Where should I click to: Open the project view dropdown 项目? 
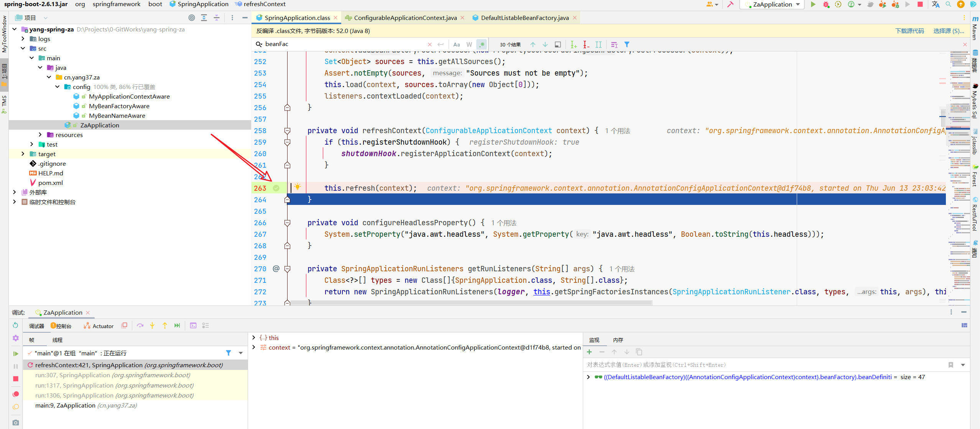pyautogui.click(x=32, y=18)
